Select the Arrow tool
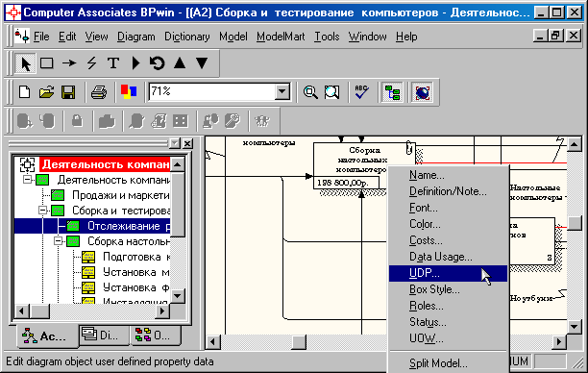 pyautogui.click(x=69, y=63)
